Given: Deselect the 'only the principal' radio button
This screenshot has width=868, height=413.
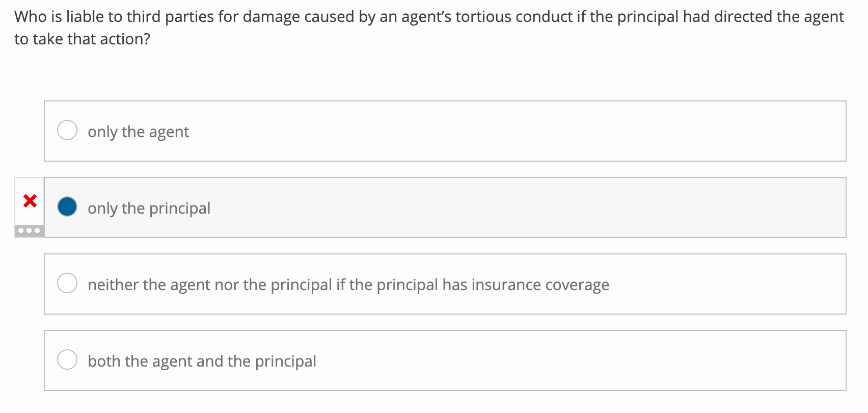Looking at the screenshot, I should pos(67,207).
